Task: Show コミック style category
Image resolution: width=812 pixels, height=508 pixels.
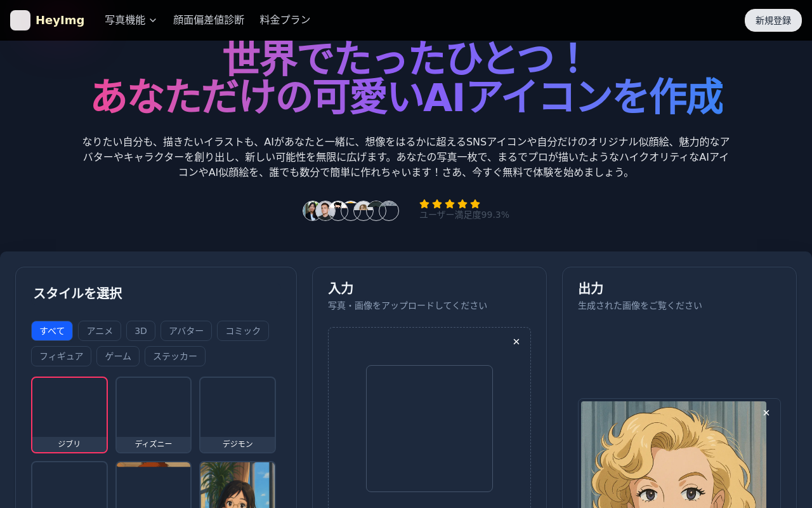Action: pos(243,331)
